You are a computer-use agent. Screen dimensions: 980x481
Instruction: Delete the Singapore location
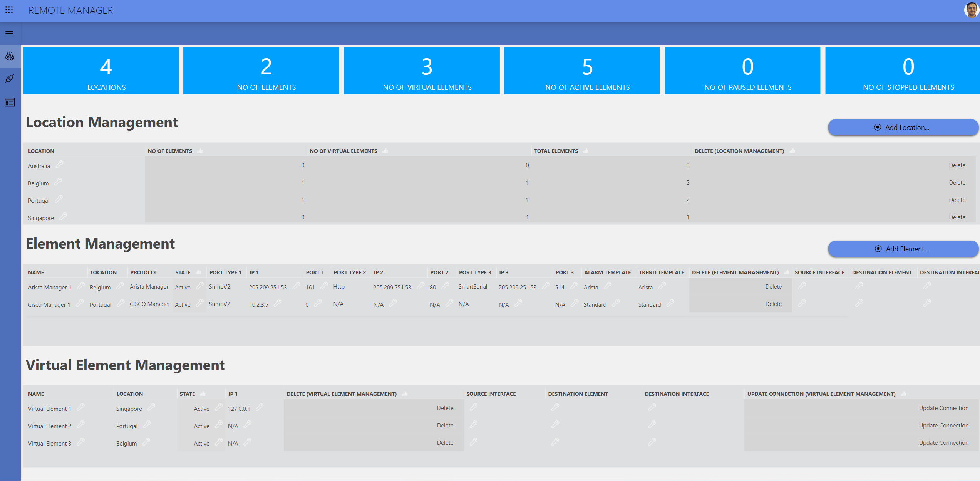[957, 217]
